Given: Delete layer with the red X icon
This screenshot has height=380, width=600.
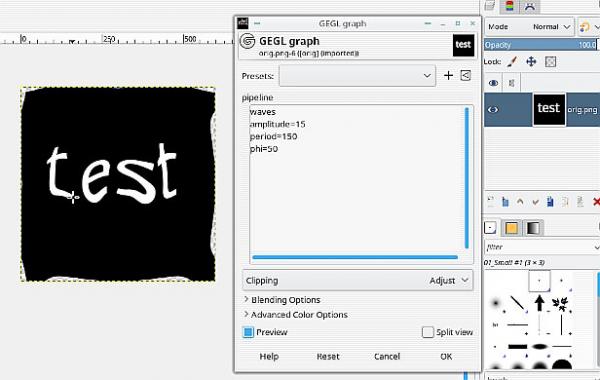Looking at the screenshot, I should pos(595,202).
